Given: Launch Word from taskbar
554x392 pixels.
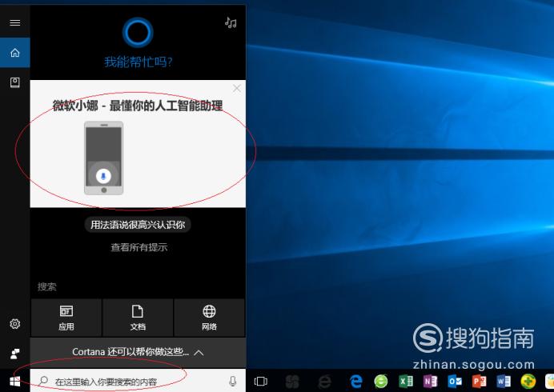Looking at the screenshot, I should point(504,382).
